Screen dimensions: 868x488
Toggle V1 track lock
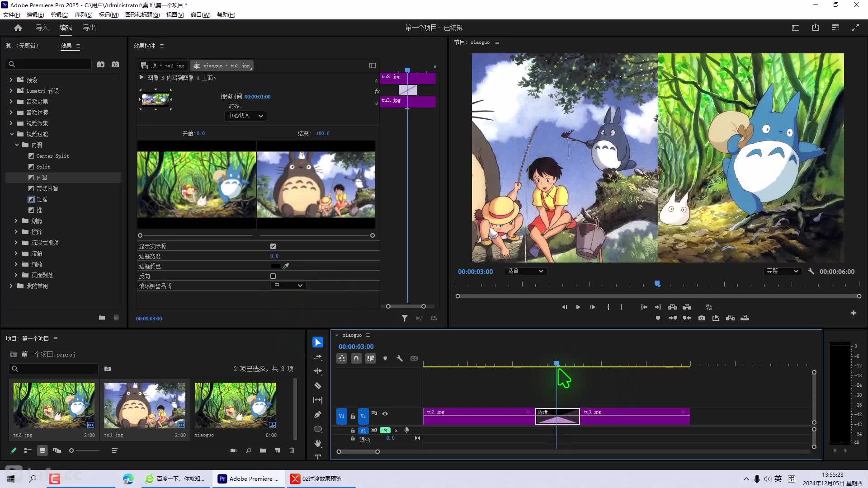[x=353, y=417]
